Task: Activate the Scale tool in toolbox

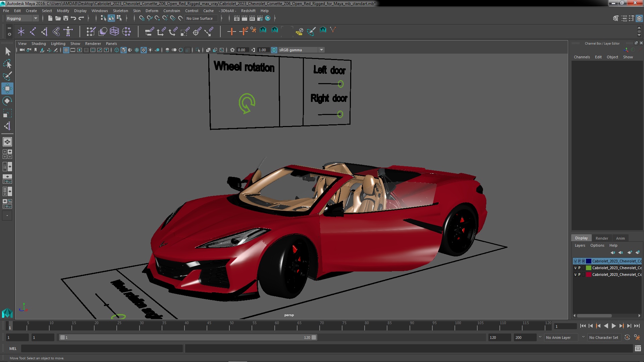Action: [7, 113]
